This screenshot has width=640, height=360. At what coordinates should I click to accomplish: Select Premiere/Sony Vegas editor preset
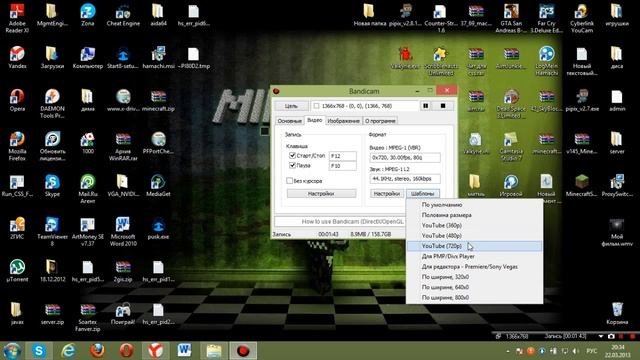point(474,267)
